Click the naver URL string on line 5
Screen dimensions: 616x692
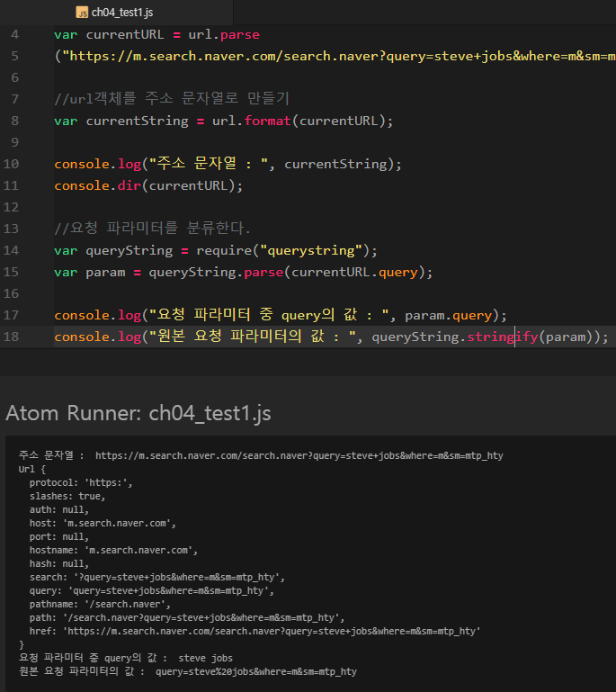click(x=339, y=56)
